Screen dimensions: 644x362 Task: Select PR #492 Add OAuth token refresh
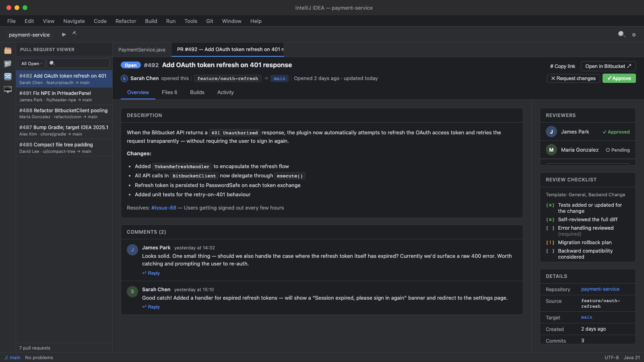64,79
